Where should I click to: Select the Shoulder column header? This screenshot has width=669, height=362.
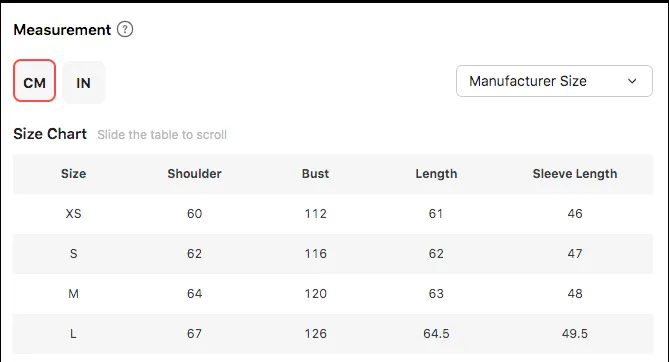(194, 174)
